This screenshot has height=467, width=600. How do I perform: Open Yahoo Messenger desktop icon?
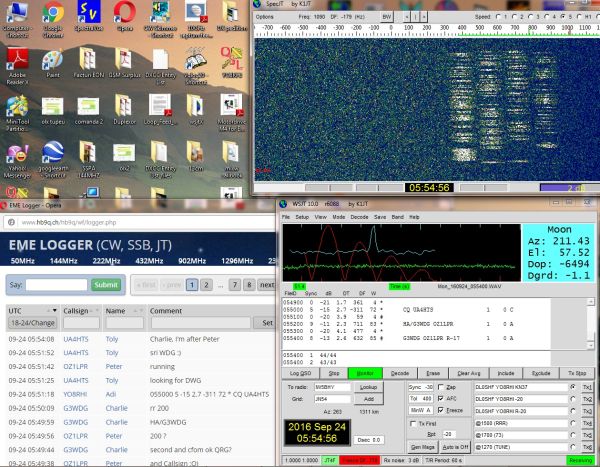16,154
